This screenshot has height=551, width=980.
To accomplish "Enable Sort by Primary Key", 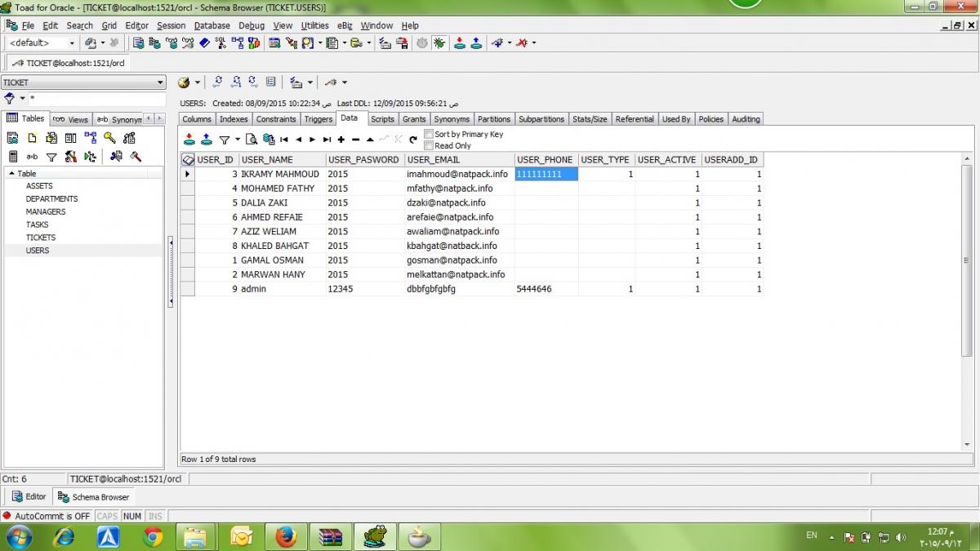I will (x=429, y=134).
